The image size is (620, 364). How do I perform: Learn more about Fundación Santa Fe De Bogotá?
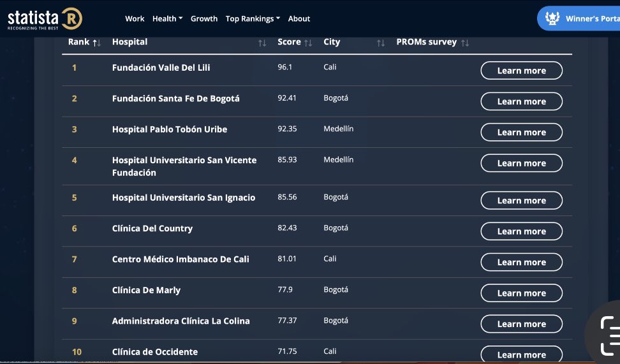[522, 101]
